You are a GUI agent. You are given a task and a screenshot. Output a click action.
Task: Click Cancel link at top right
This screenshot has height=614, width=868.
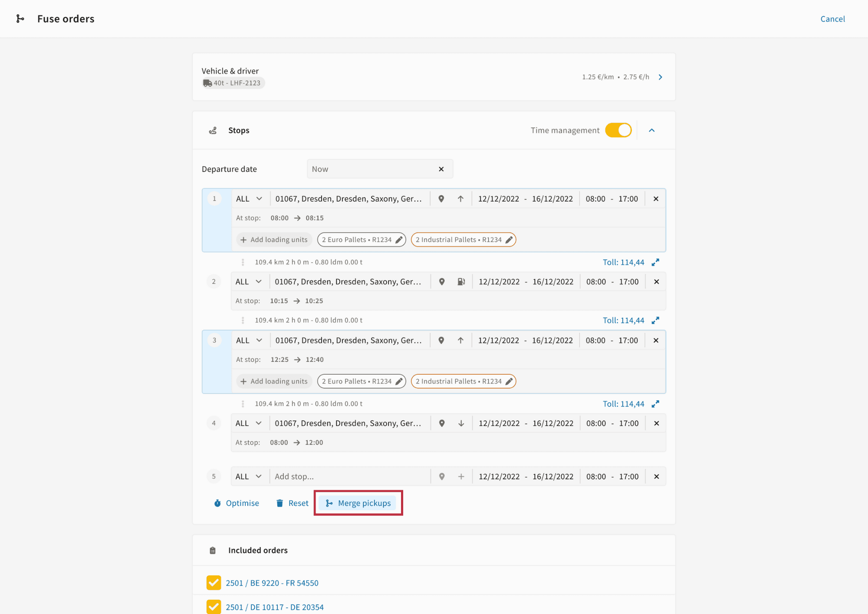832,19
